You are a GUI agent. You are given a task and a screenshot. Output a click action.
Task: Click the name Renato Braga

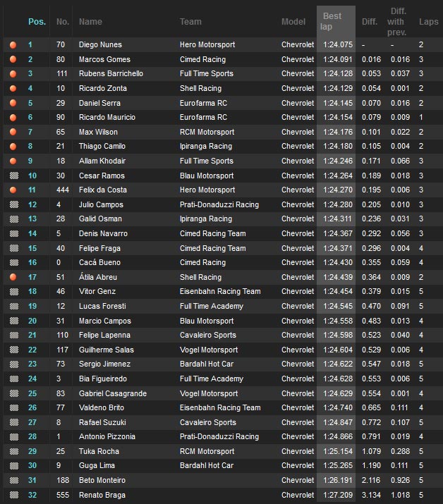tap(102, 495)
